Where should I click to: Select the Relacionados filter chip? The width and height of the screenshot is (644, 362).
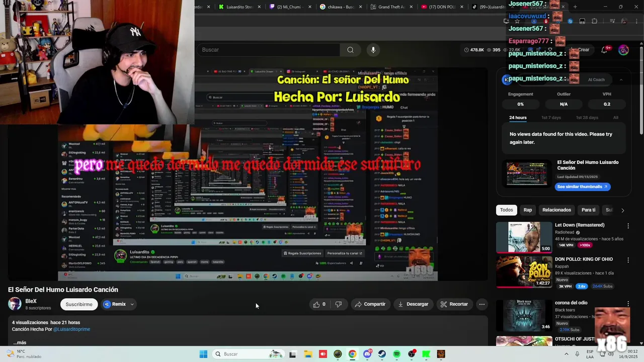[x=556, y=210]
